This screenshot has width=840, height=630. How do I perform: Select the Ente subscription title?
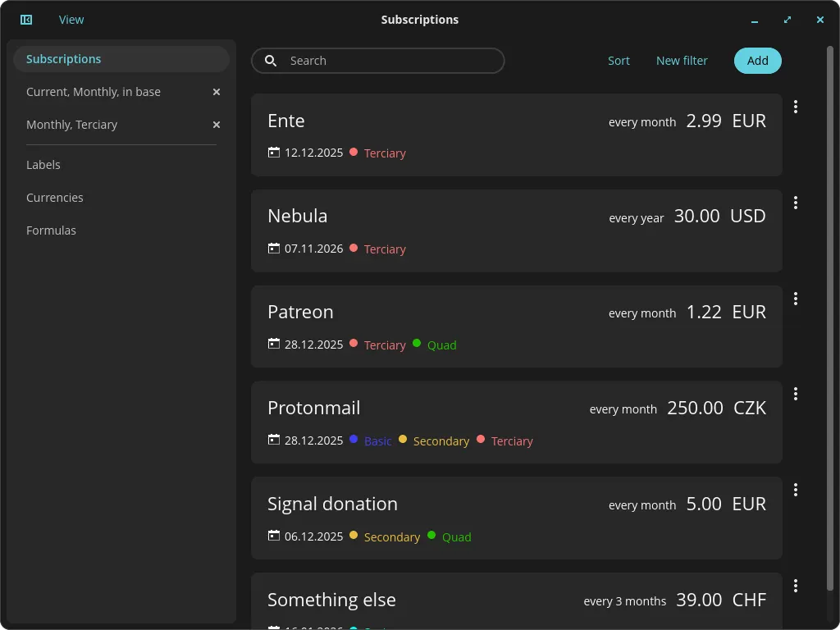(286, 121)
